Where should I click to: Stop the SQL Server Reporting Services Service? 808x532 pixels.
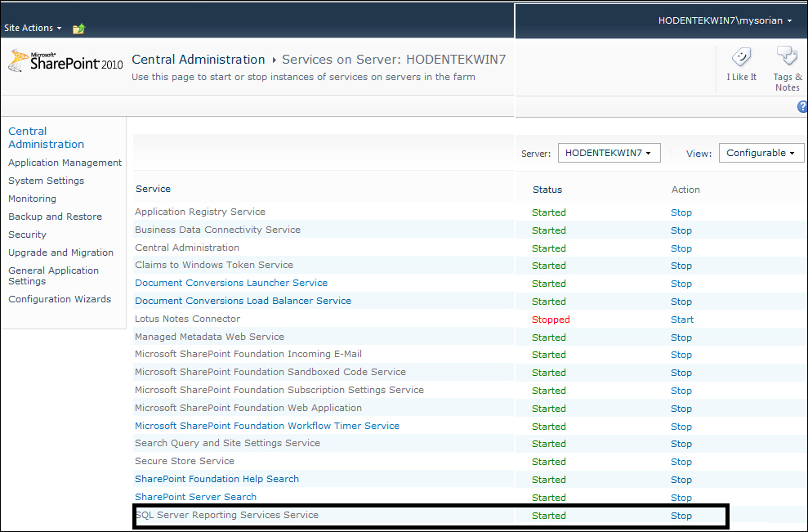click(681, 516)
